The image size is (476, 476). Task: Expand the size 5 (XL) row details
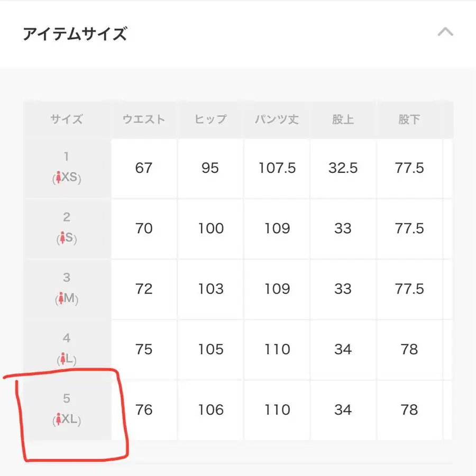pyautogui.click(x=66, y=410)
